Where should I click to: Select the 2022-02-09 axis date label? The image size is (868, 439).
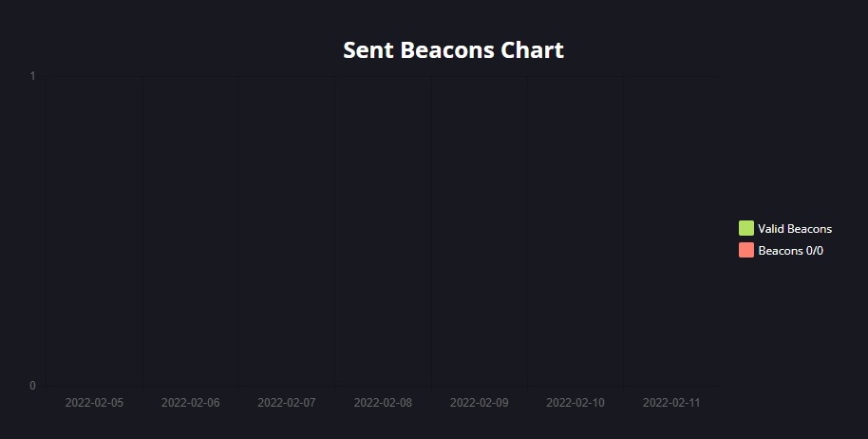click(x=480, y=403)
